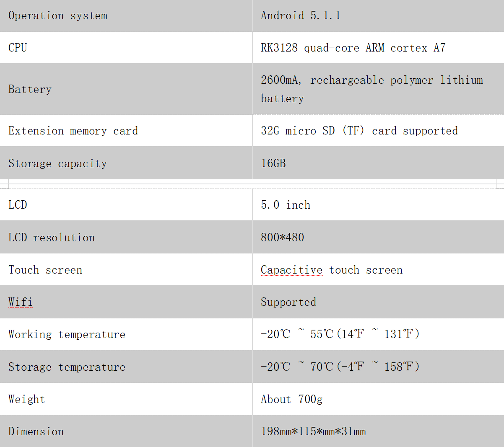Click the 'Working temperature' label
Viewport: 504px width, 447px height.
coord(67,334)
